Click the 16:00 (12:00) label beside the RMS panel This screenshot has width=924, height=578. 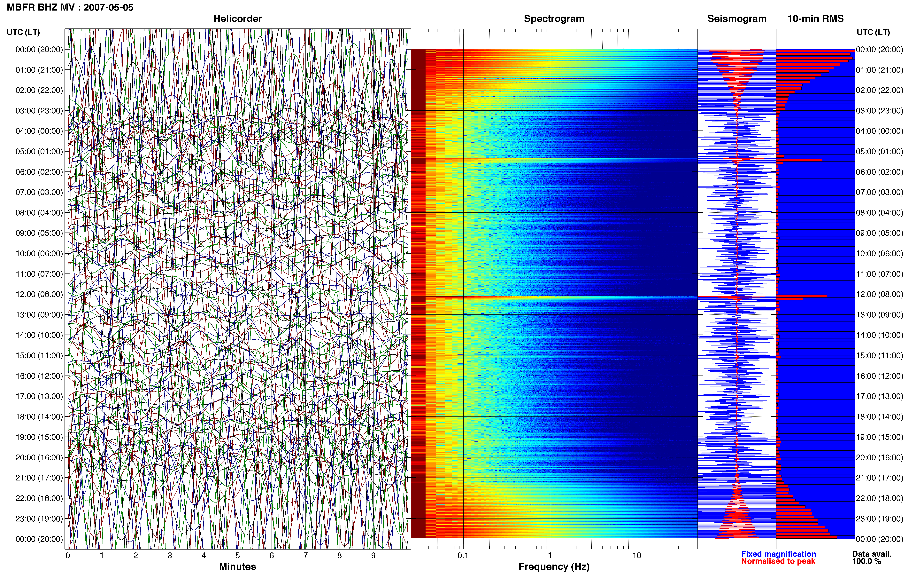pyautogui.click(x=880, y=376)
